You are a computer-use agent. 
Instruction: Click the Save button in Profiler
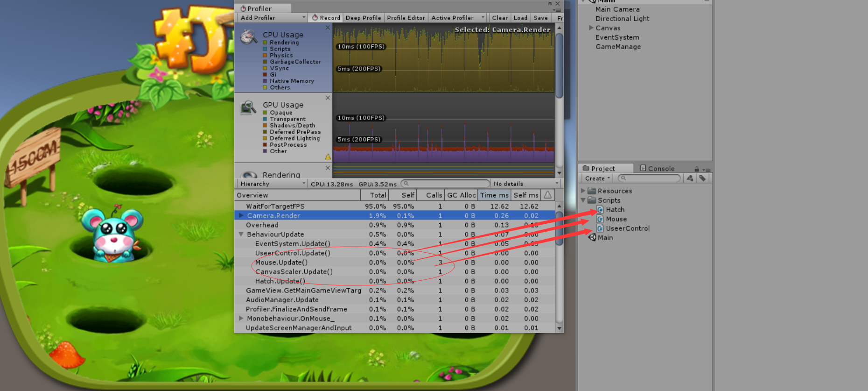tap(540, 18)
